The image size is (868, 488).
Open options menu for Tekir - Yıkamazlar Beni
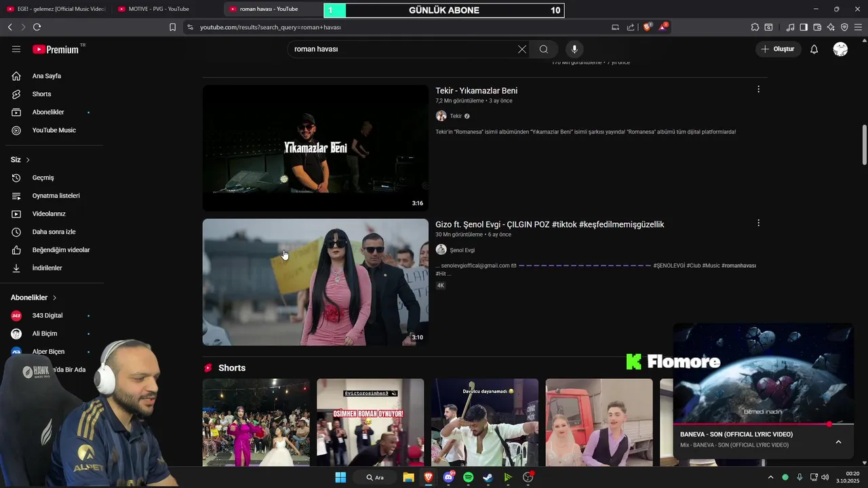pyautogui.click(x=758, y=89)
